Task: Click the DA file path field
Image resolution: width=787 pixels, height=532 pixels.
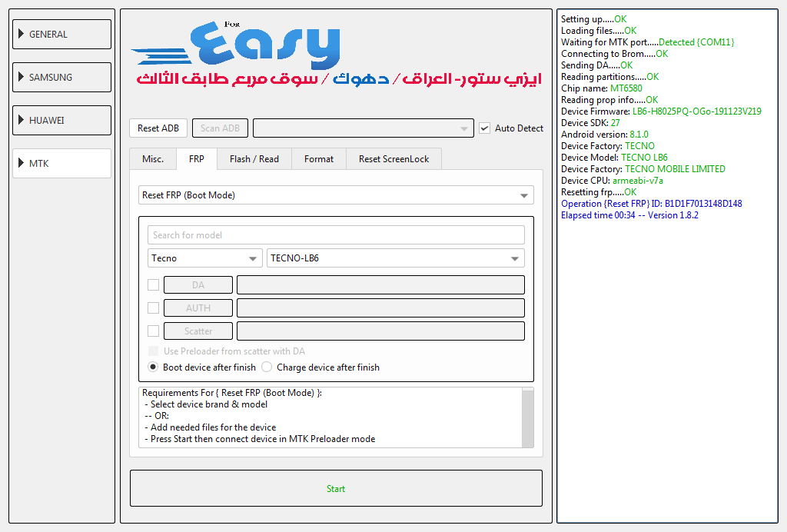Action: click(380, 285)
